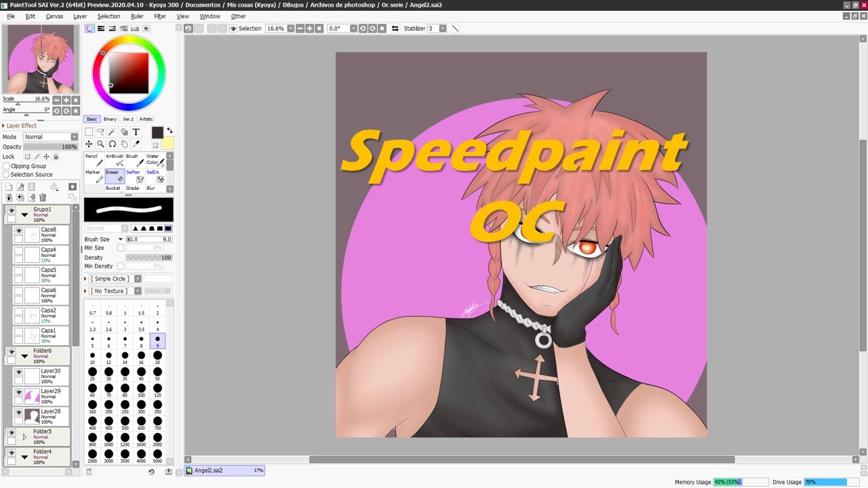Pick brush size 100 preset

point(141,390)
